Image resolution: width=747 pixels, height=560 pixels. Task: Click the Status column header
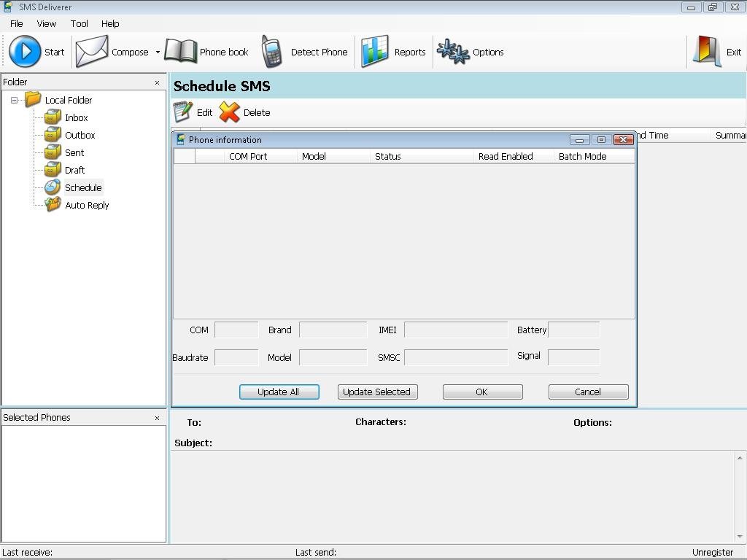[x=422, y=156]
